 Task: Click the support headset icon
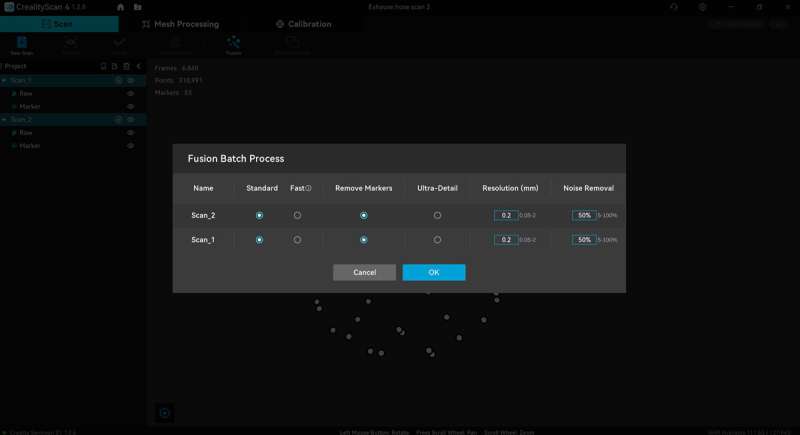click(x=674, y=7)
